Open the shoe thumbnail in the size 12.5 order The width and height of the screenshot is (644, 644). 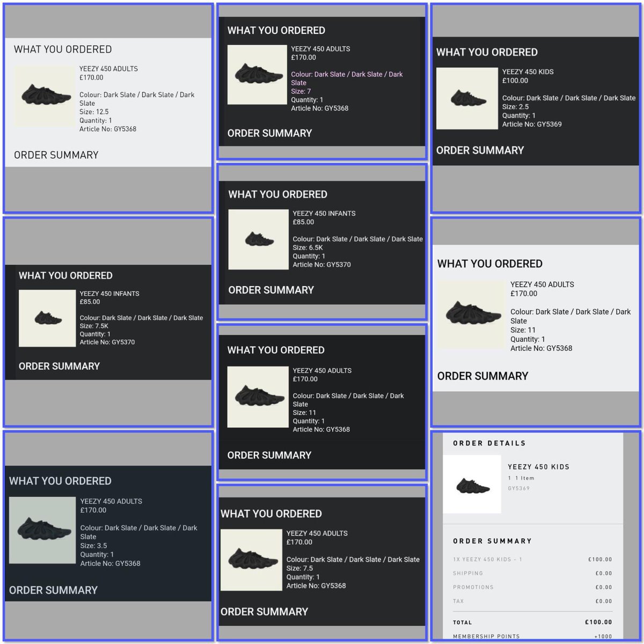(x=45, y=96)
